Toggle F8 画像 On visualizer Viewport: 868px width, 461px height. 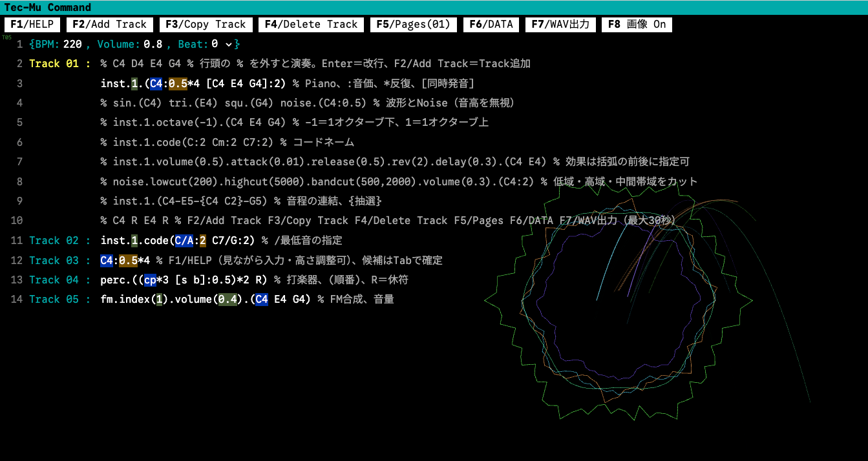[x=637, y=25]
